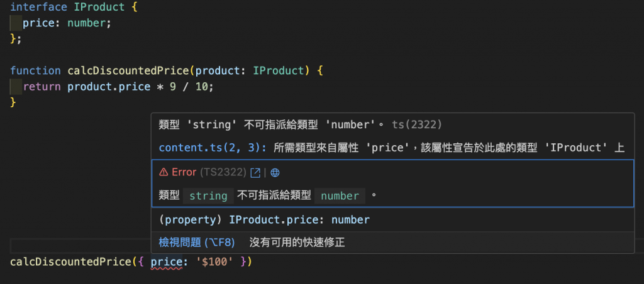This screenshot has width=644, height=284.
Task: Open the TS2322 external link icon
Action: coord(255,173)
